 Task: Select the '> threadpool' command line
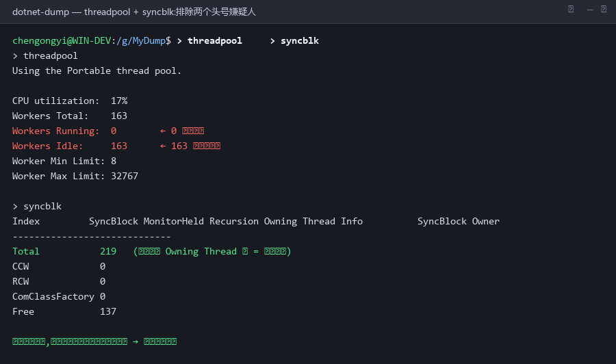point(45,55)
